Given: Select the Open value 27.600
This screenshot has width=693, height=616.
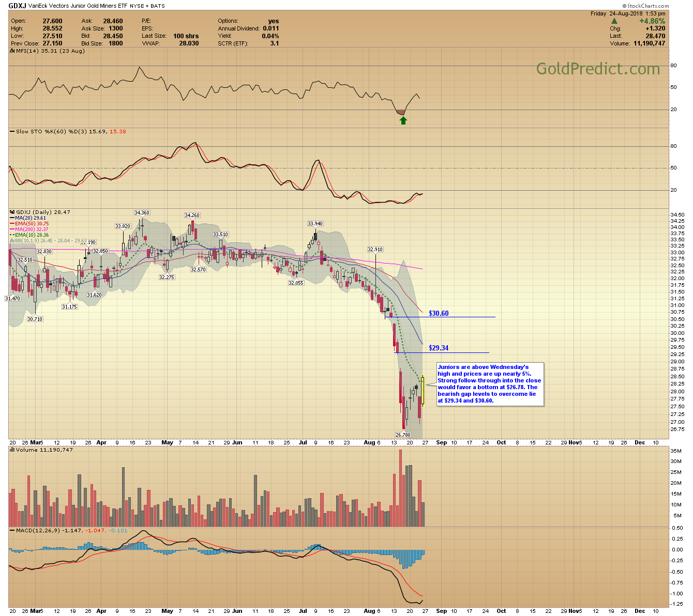Looking at the screenshot, I should pyautogui.click(x=52, y=21).
